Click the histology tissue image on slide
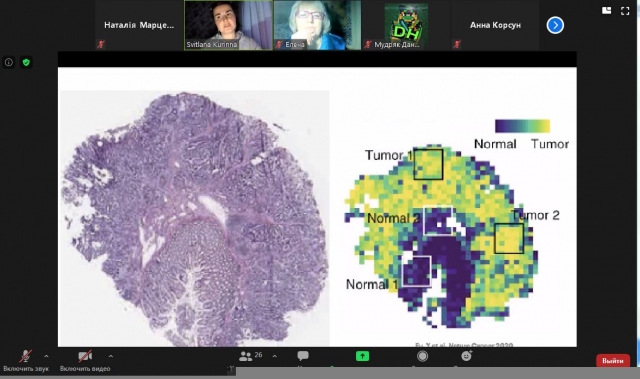 pyautogui.click(x=194, y=218)
